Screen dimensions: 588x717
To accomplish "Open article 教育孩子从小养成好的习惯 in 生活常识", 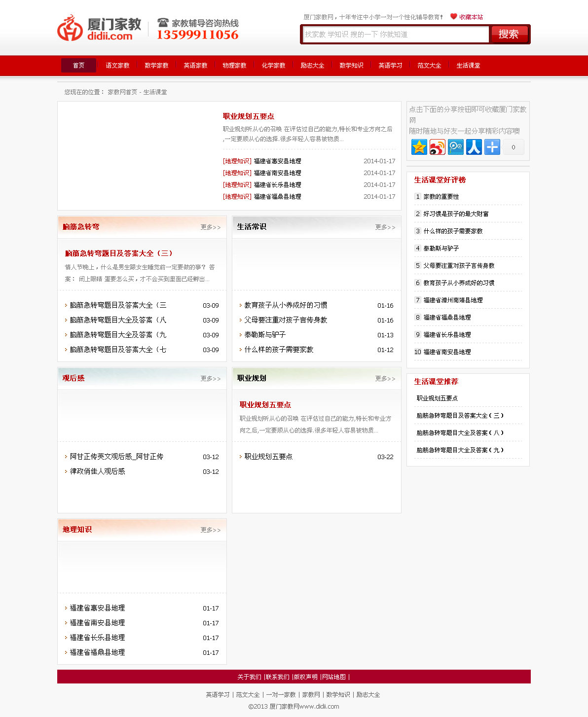I will (x=286, y=305).
